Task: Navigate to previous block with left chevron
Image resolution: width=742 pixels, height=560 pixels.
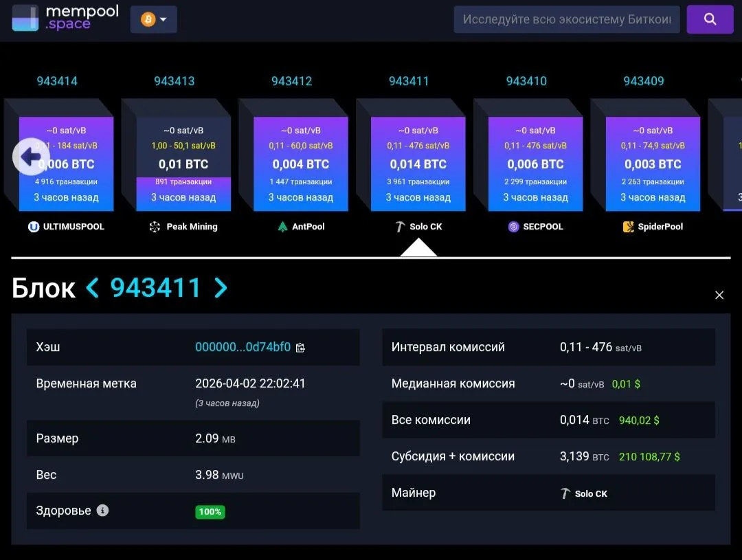Action: click(x=93, y=288)
